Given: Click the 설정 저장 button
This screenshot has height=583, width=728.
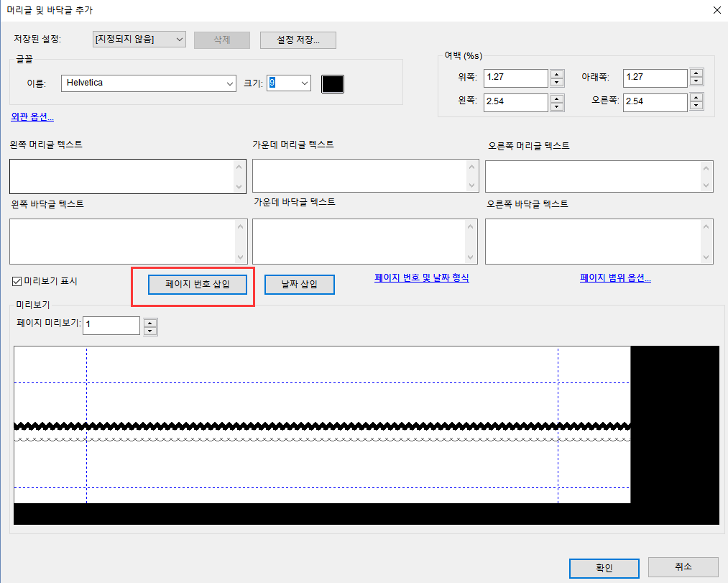Looking at the screenshot, I should pyautogui.click(x=298, y=40).
